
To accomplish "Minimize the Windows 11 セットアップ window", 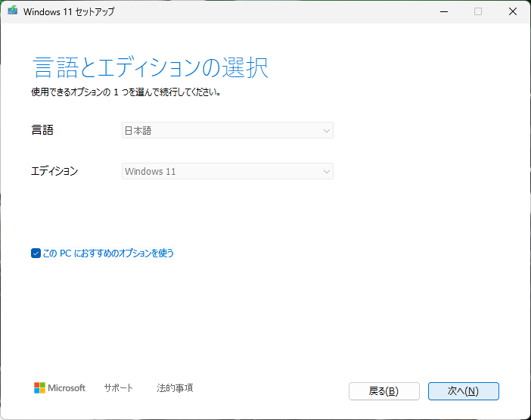I will pyautogui.click(x=444, y=11).
